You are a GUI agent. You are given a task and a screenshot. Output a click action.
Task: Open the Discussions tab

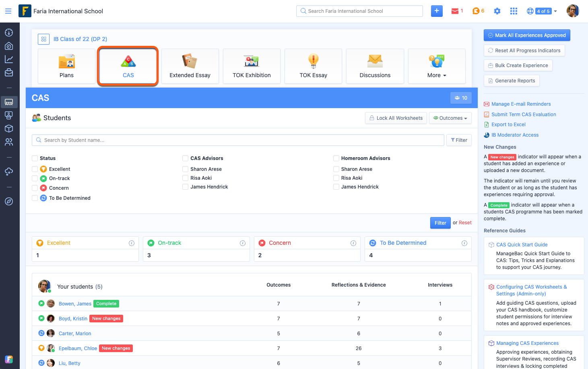click(375, 66)
